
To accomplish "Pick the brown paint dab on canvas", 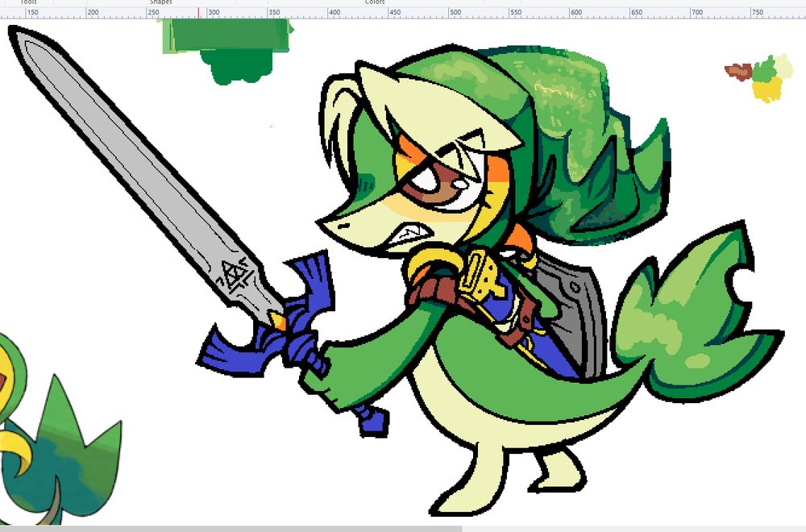I will (x=738, y=72).
